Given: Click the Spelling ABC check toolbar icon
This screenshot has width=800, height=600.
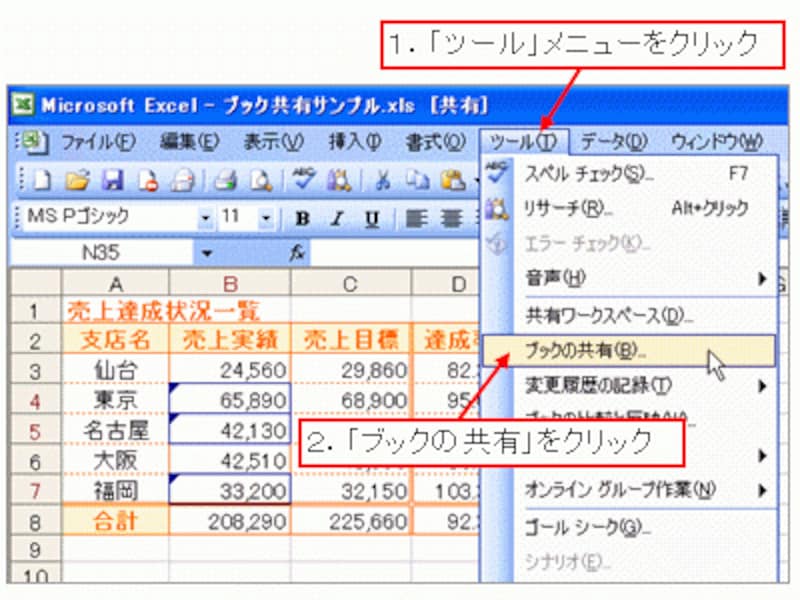Looking at the screenshot, I should pyautogui.click(x=303, y=179).
